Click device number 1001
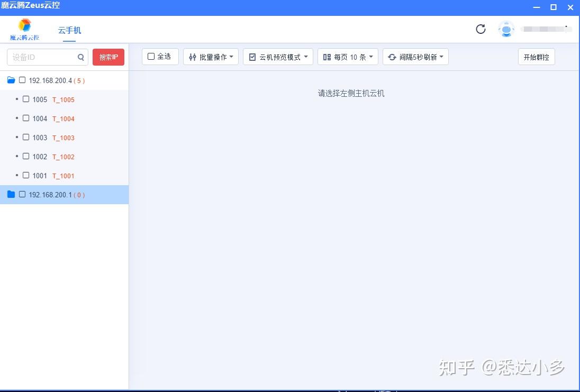The height and width of the screenshot is (392, 580). click(40, 176)
